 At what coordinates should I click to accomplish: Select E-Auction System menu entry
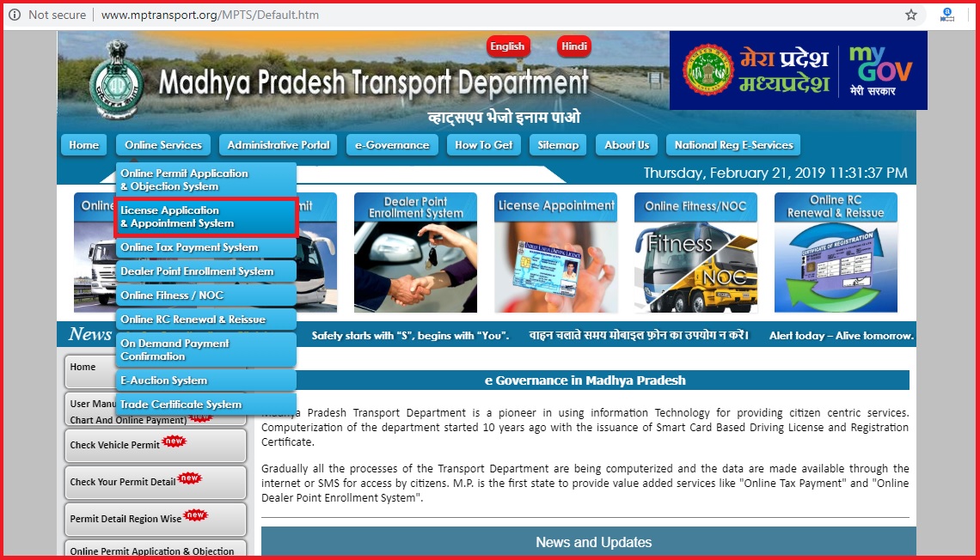(205, 380)
